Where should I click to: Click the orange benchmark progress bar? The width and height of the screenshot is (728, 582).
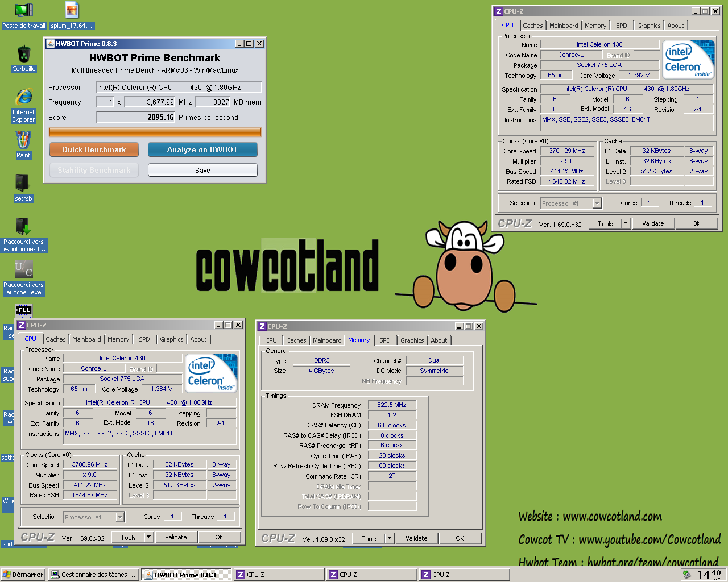[x=155, y=132]
